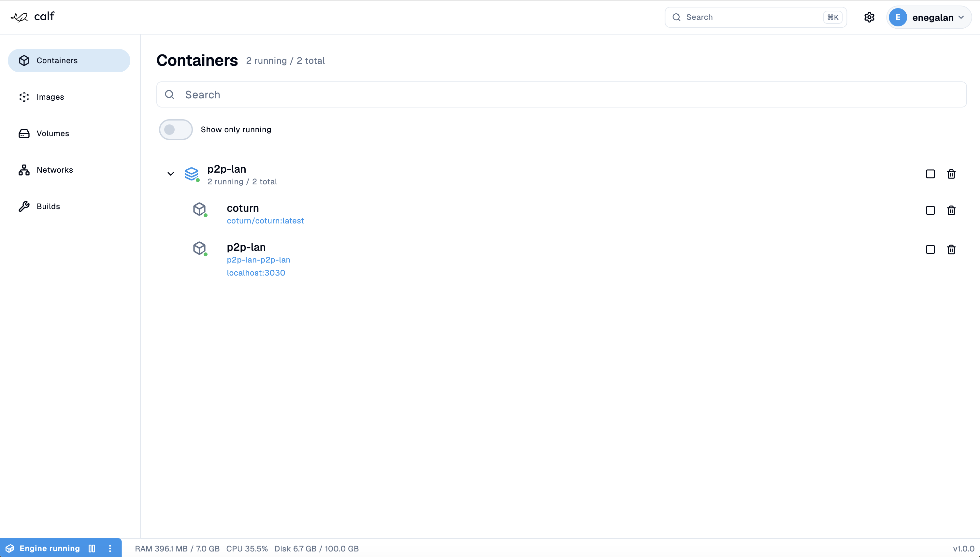The width and height of the screenshot is (980, 557).
Task: Click 'Show only running' label text
Action: (236, 130)
